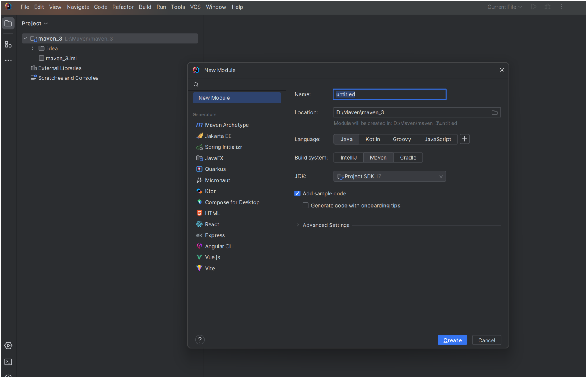Click the module Name input field

(390, 94)
